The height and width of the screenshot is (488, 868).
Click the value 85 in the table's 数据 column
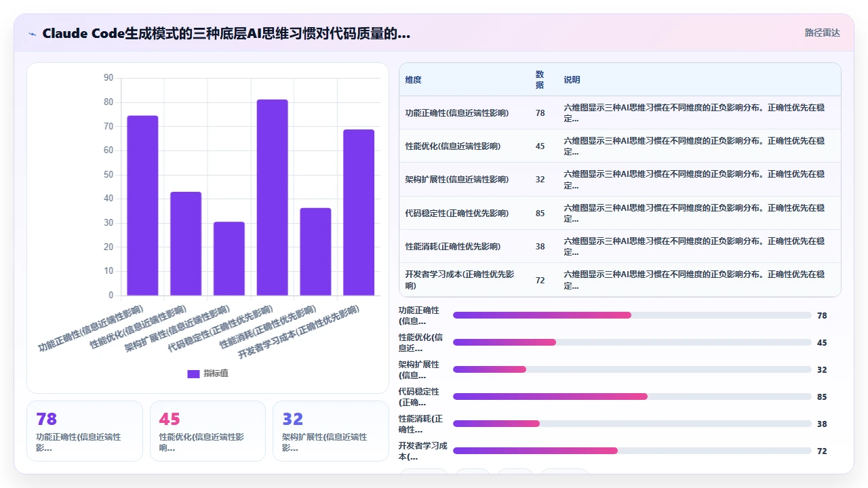coord(540,213)
